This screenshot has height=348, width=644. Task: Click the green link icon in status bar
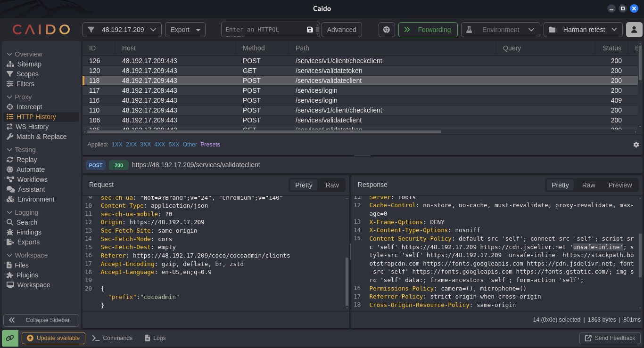[x=10, y=338]
